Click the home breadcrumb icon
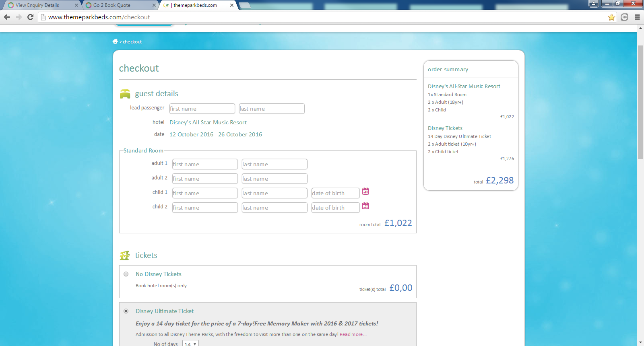644x346 pixels. (115, 41)
